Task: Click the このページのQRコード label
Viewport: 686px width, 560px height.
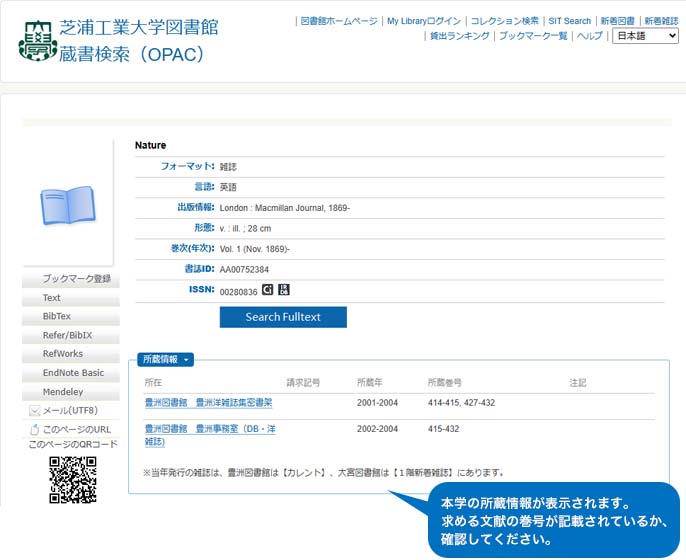Action: 73,444
